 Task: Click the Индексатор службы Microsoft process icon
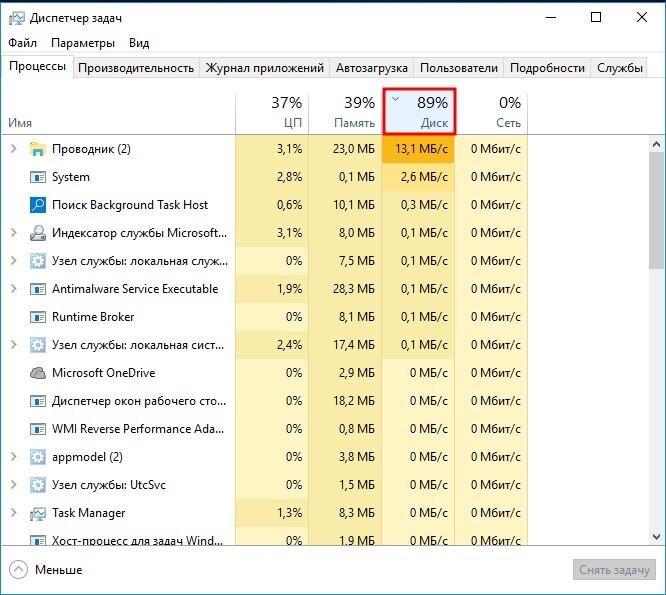(x=38, y=233)
